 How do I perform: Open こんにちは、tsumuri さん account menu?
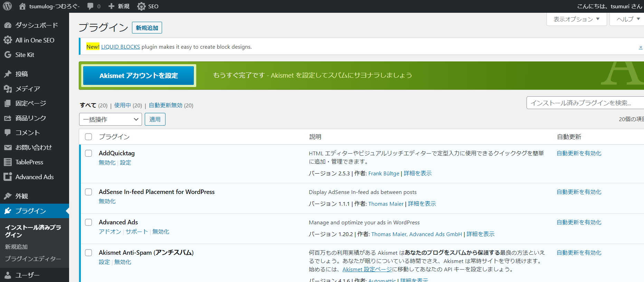coord(609,6)
